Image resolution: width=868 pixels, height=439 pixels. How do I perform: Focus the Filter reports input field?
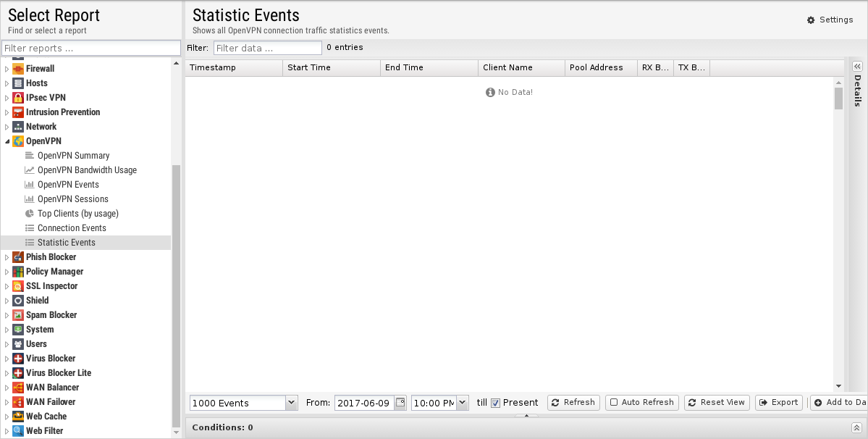click(91, 48)
